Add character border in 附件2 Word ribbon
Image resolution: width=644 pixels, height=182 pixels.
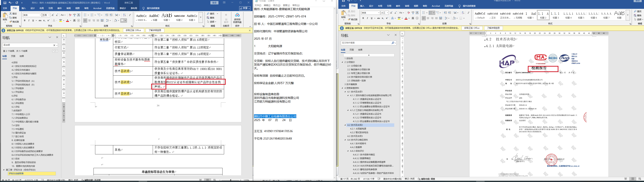click(x=79, y=15)
